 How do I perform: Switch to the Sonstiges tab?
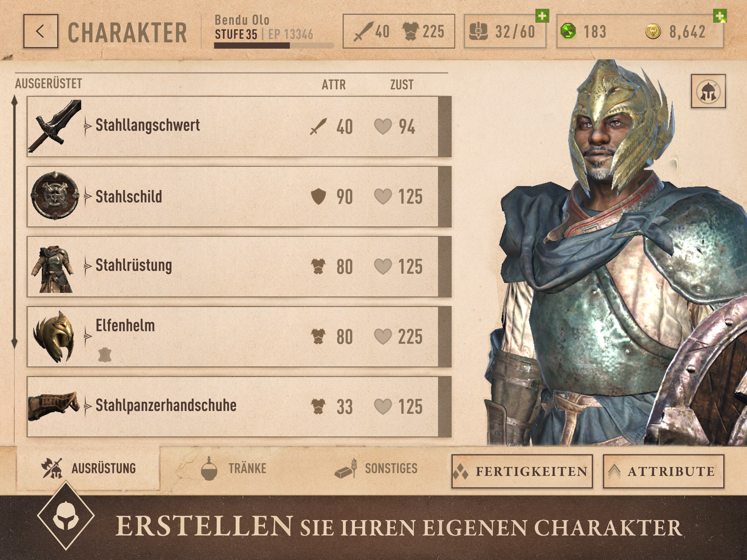pyautogui.click(x=375, y=468)
